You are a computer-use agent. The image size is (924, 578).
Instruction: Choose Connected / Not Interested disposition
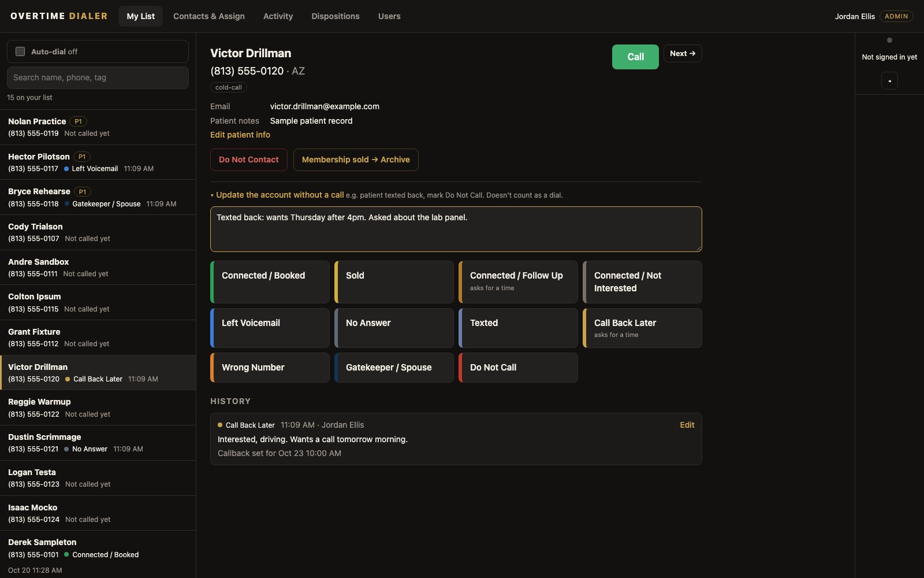pyautogui.click(x=642, y=282)
